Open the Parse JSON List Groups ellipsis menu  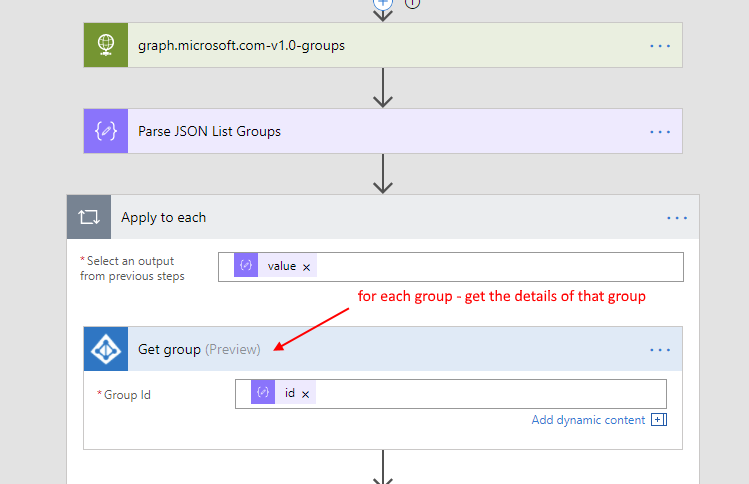pyautogui.click(x=660, y=131)
